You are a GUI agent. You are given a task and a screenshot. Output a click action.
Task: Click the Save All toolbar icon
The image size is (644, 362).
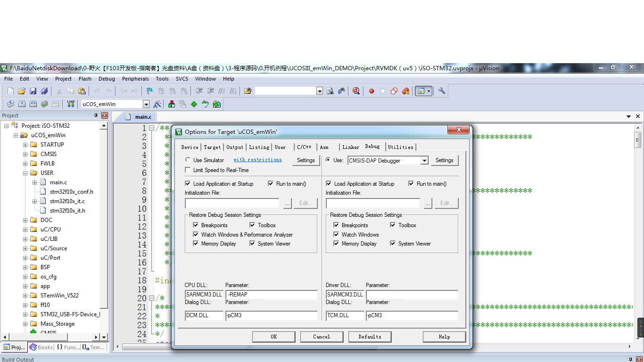tap(44, 91)
